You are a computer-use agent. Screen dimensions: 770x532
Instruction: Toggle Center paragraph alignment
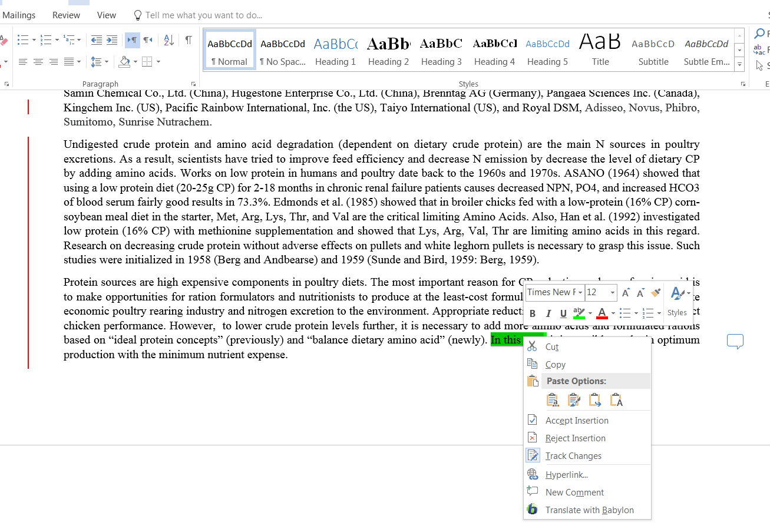coord(38,62)
